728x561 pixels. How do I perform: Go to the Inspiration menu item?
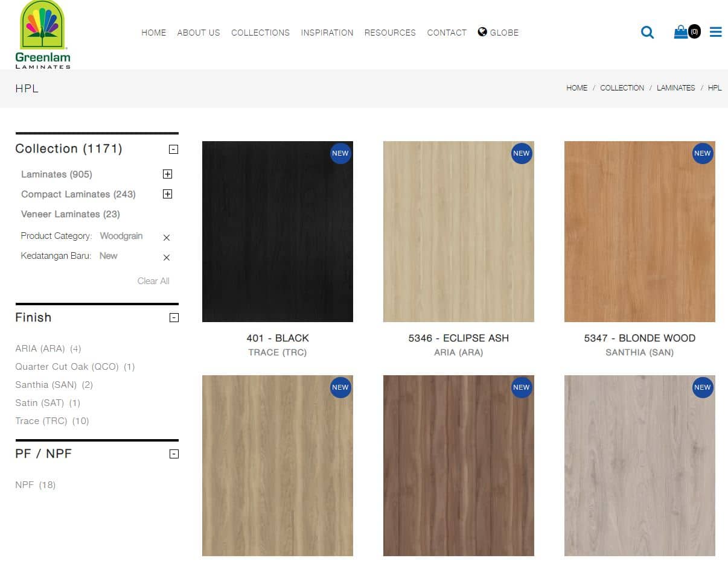(327, 33)
